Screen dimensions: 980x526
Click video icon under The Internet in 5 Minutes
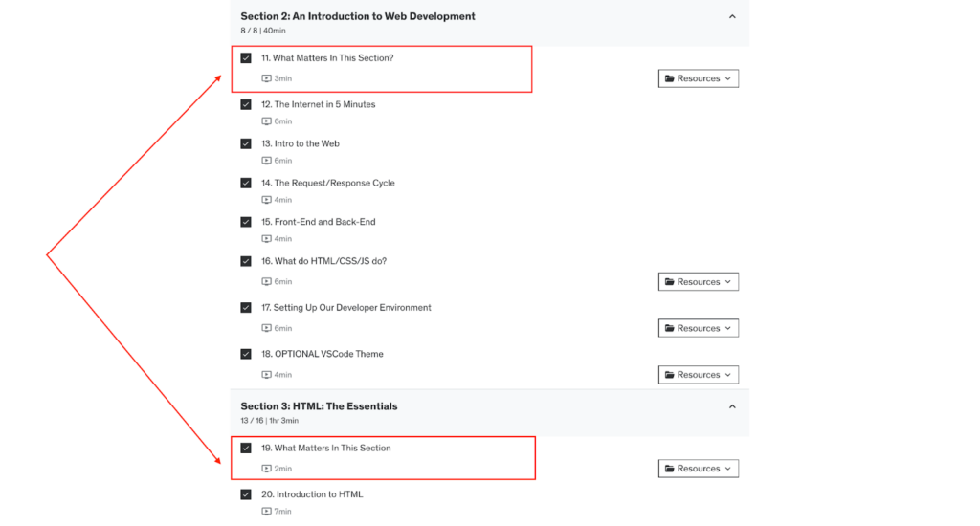(x=266, y=121)
